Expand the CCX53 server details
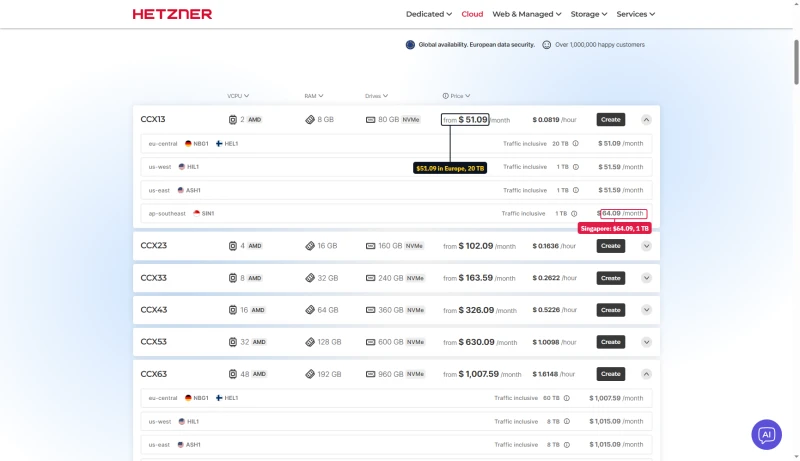The width and height of the screenshot is (800, 461). [646, 342]
